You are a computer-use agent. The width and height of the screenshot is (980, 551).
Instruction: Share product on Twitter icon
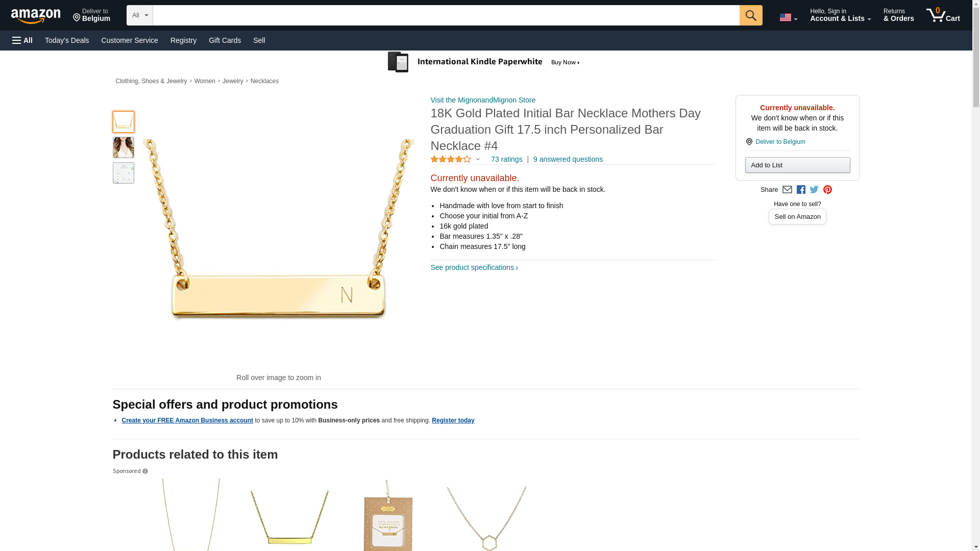[814, 190]
